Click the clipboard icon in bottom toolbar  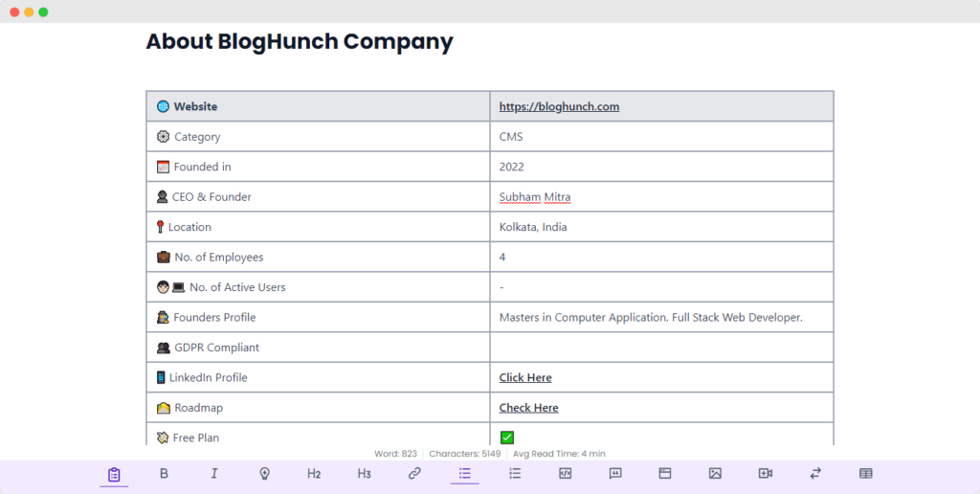[x=114, y=474]
